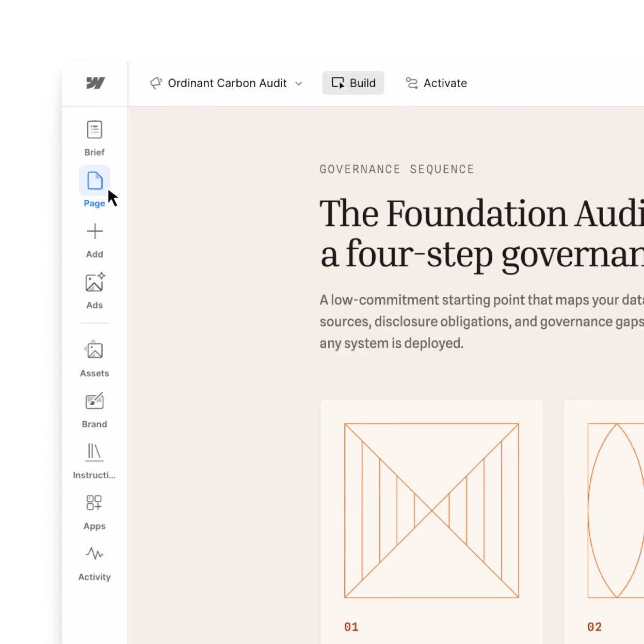
Task: Click the Webflow logo icon
Action: pyautogui.click(x=95, y=83)
